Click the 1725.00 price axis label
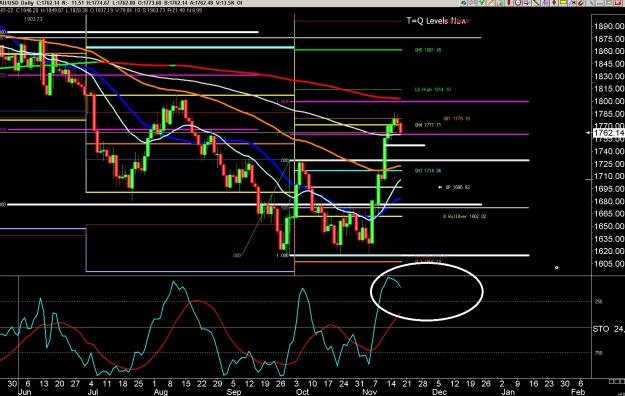This screenshot has height=396, width=625. tap(609, 164)
